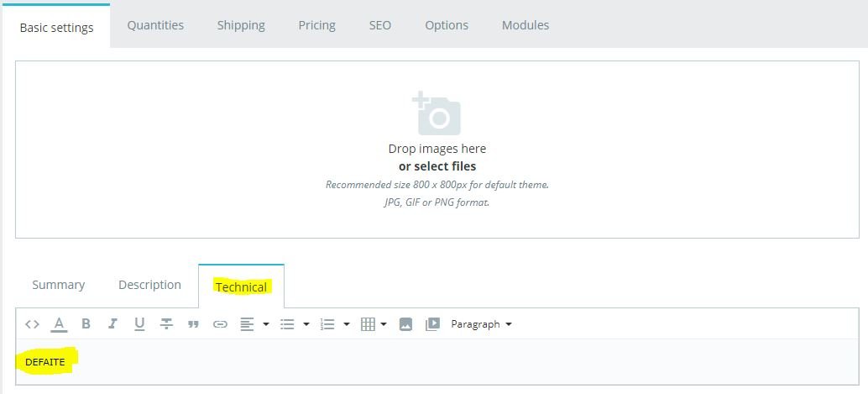Screen dimensions: 868x394
Task: Expand the table dropdown arrow
Action: [384, 324]
